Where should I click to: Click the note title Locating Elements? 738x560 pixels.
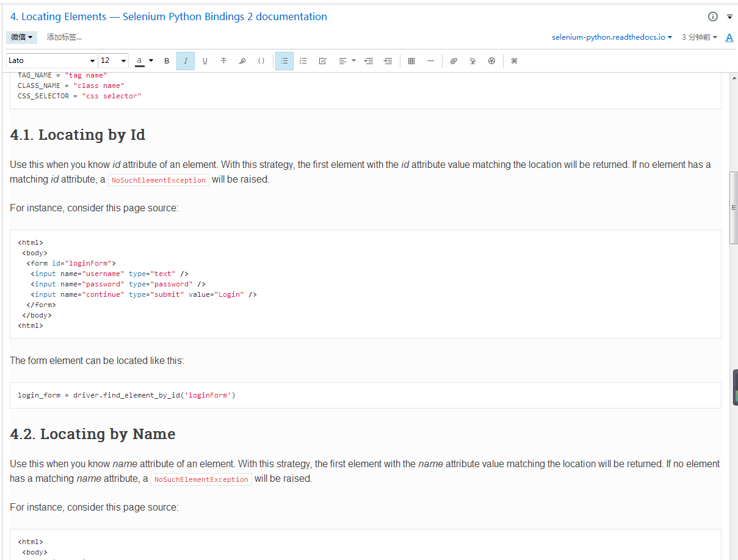pyautogui.click(x=168, y=16)
